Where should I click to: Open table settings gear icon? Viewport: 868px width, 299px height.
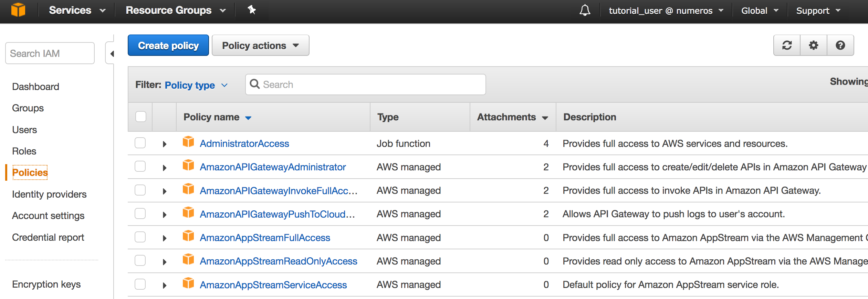pyautogui.click(x=813, y=45)
